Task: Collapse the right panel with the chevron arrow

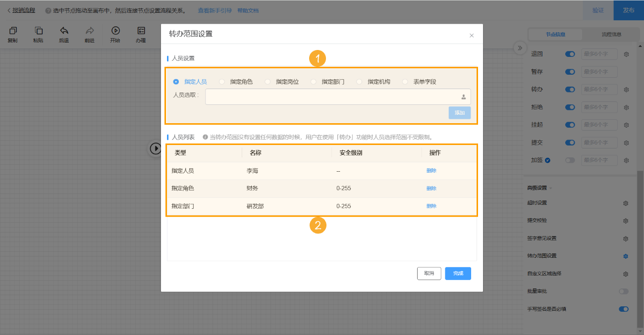Action: tap(520, 48)
